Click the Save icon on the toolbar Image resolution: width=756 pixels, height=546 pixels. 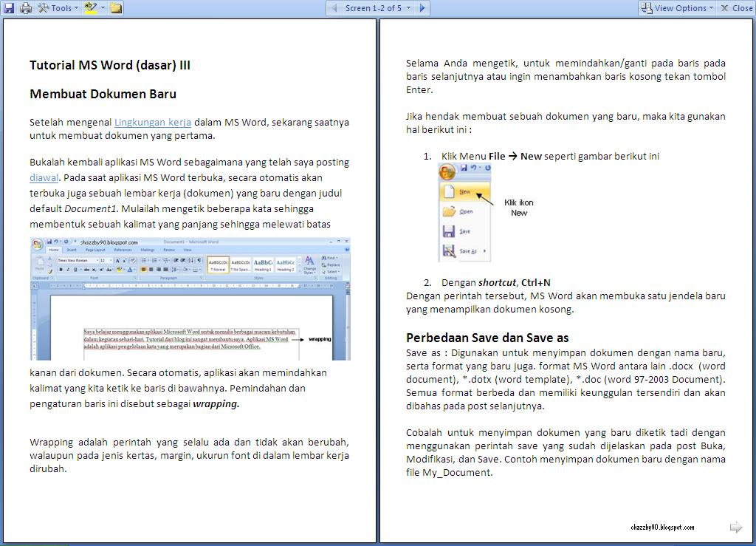(x=8, y=7)
